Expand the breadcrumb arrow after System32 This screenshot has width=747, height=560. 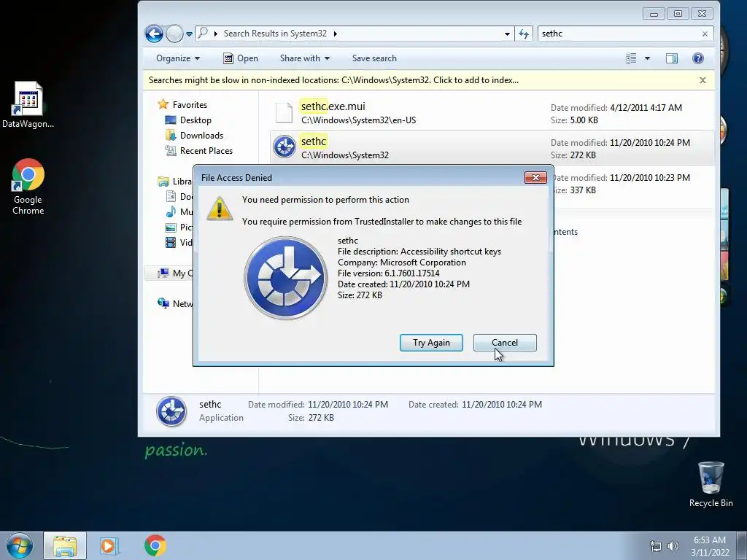(x=336, y=34)
